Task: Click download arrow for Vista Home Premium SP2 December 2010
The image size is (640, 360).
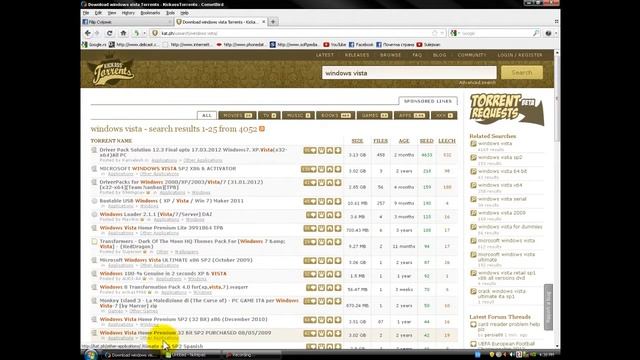Action: tap(338, 320)
